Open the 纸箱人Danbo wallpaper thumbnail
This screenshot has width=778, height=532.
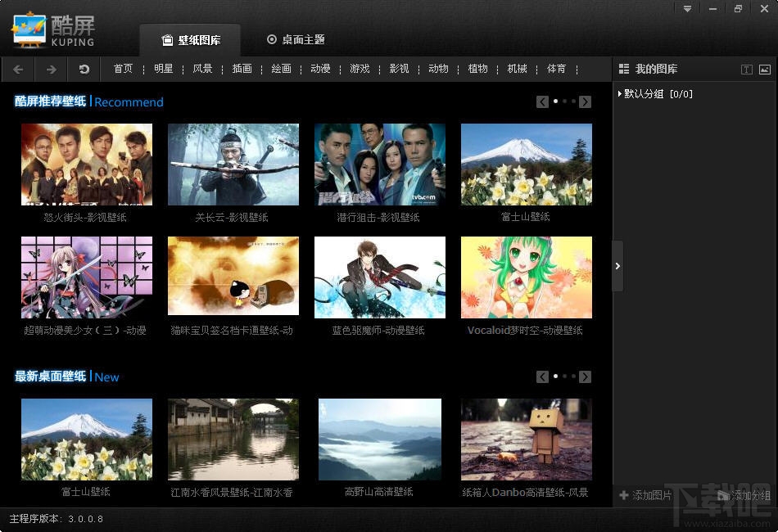coord(527,440)
